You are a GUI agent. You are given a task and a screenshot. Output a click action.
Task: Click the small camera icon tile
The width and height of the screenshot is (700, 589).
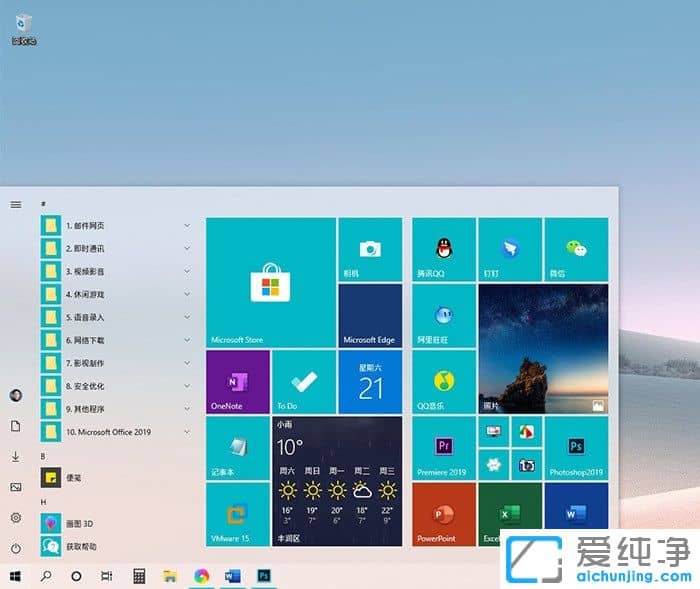(527, 465)
